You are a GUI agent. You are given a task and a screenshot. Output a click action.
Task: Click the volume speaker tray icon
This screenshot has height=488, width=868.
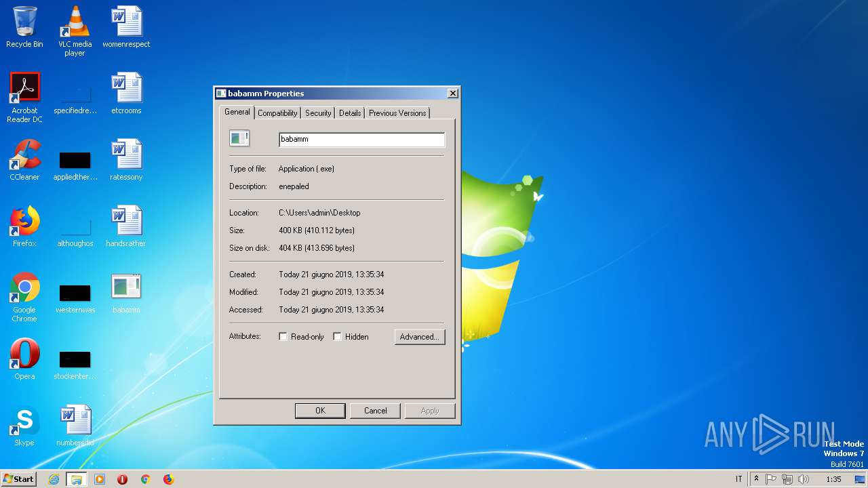point(804,479)
